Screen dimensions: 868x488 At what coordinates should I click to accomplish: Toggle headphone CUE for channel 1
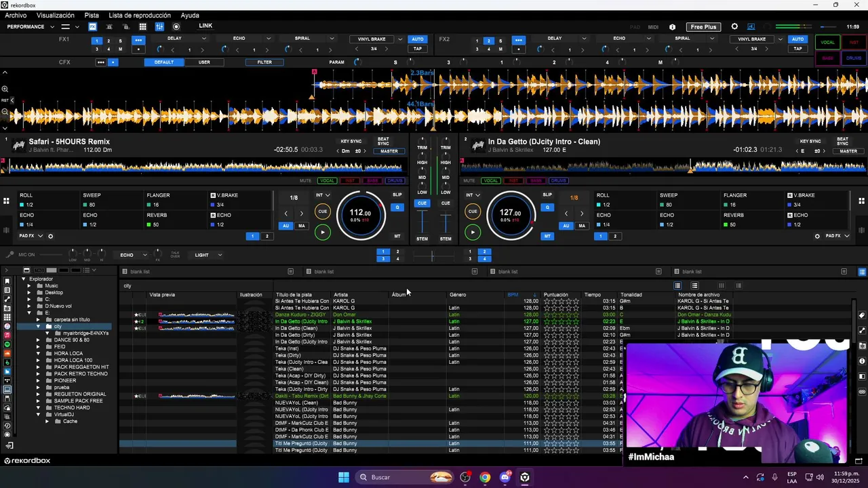click(x=422, y=203)
